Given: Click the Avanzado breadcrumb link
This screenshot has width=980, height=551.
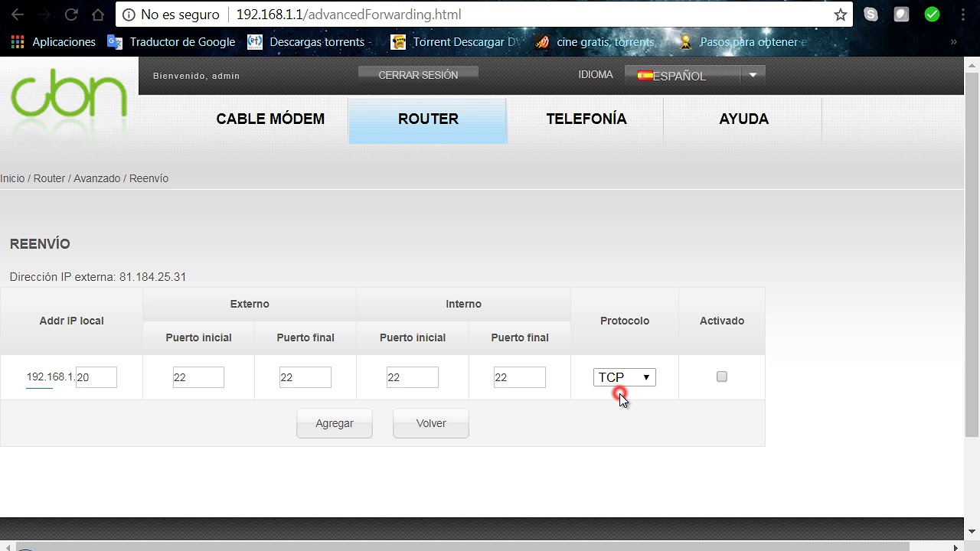Looking at the screenshot, I should tap(96, 178).
